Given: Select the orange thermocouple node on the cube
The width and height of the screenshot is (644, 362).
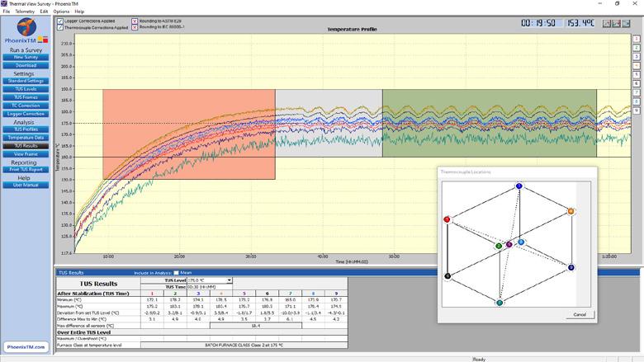Looking at the screenshot, I should click(x=570, y=212).
